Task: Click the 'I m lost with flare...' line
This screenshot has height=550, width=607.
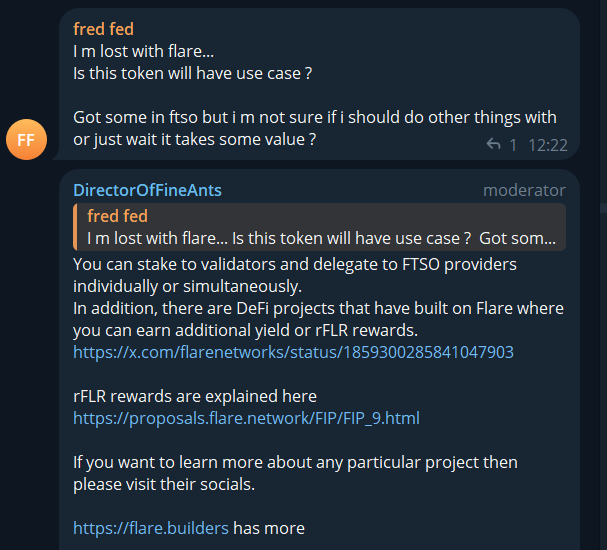Action: coord(143,50)
